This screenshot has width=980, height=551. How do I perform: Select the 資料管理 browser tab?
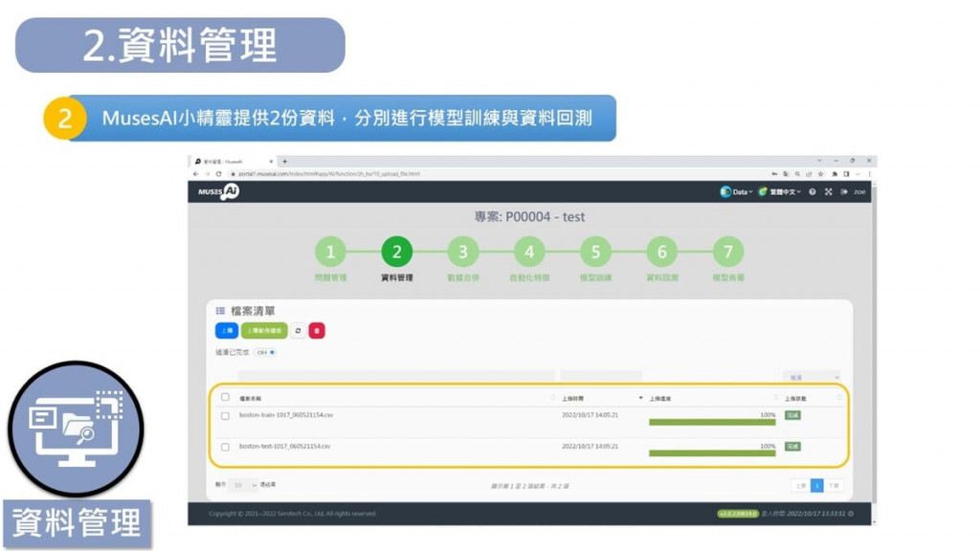click(233, 161)
